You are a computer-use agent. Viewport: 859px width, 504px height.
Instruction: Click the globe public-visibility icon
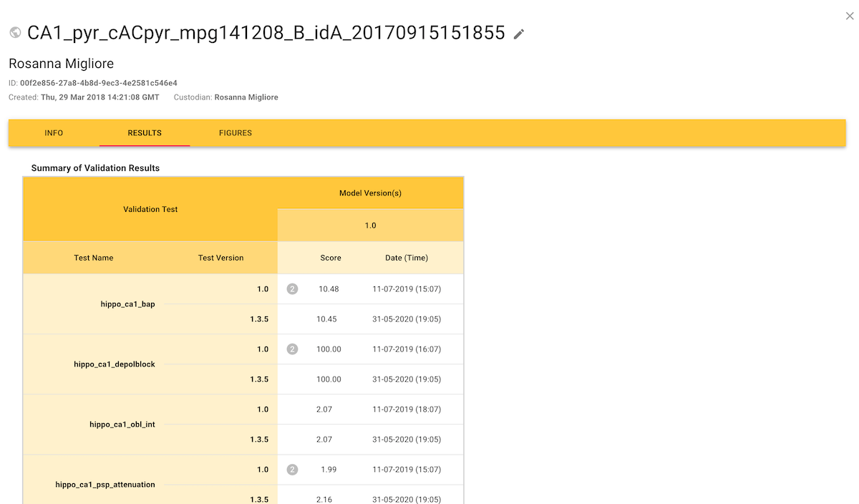(x=15, y=33)
